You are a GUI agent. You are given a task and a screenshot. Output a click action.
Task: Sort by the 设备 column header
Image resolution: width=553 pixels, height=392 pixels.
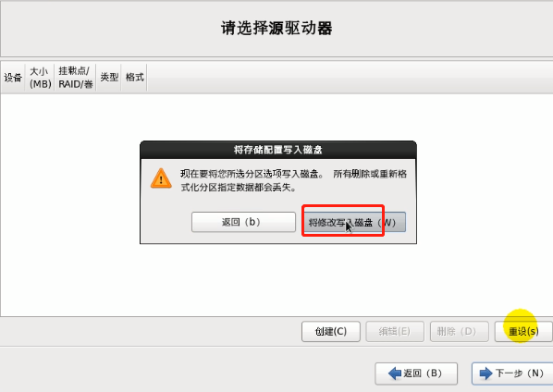click(x=13, y=78)
